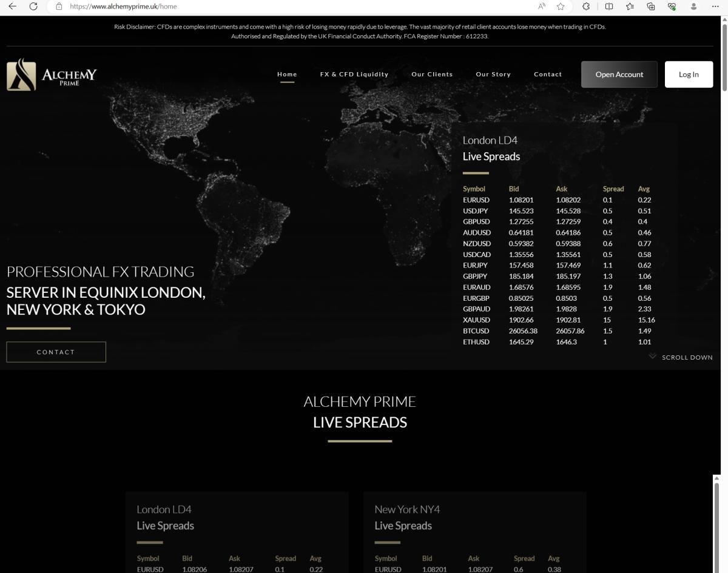The image size is (728, 573).
Task: Click the browser back arrow
Action: 13,6
